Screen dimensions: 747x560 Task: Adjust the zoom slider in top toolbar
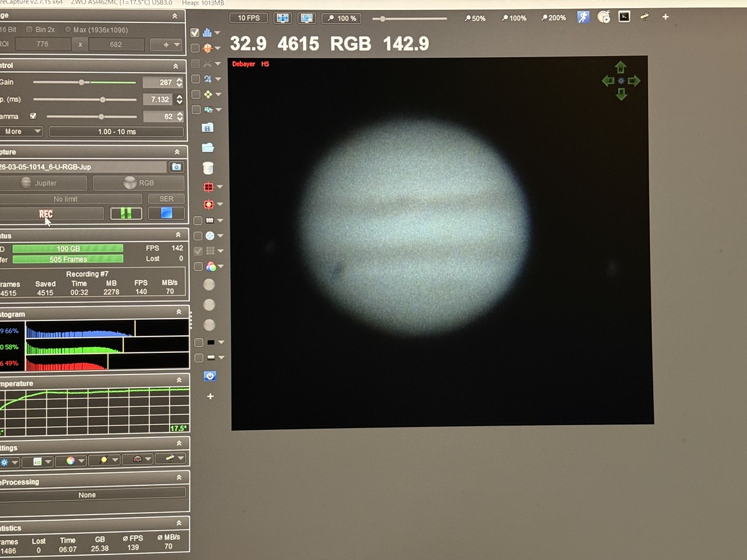click(x=410, y=19)
